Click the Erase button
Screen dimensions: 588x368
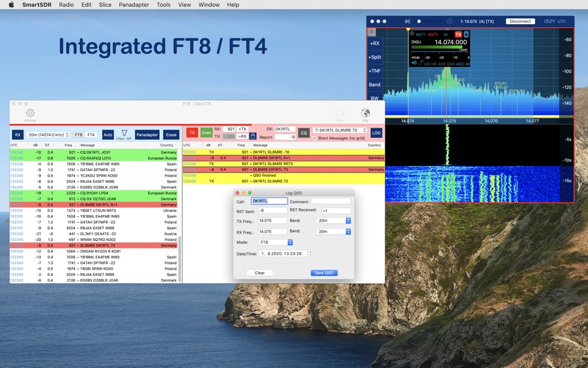click(x=171, y=134)
